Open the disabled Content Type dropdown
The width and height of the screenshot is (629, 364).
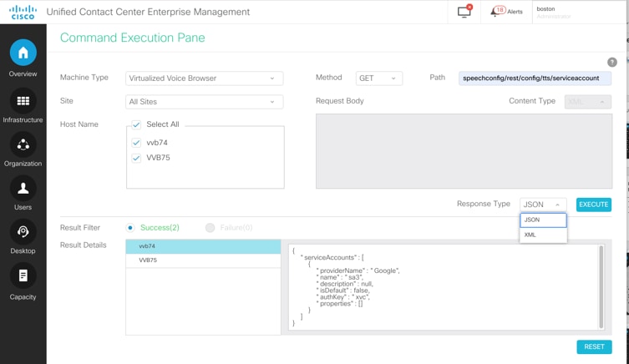(x=588, y=102)
